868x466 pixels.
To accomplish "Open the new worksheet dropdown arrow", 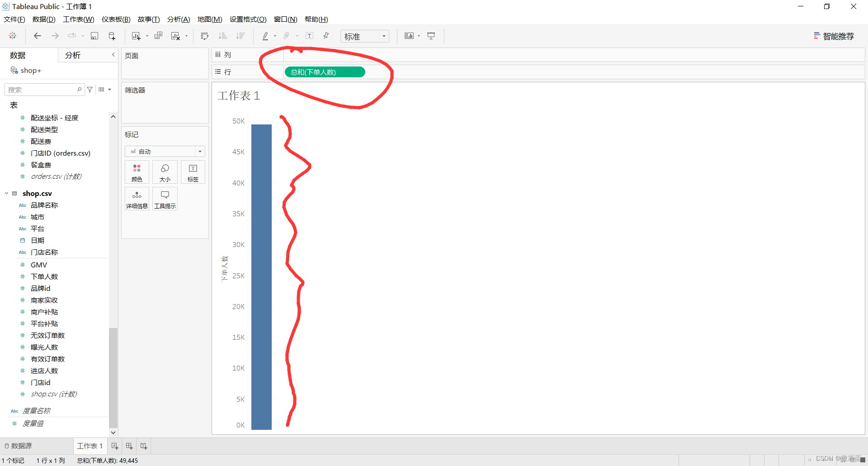I will pyautogui.click(x=147, y=36).
